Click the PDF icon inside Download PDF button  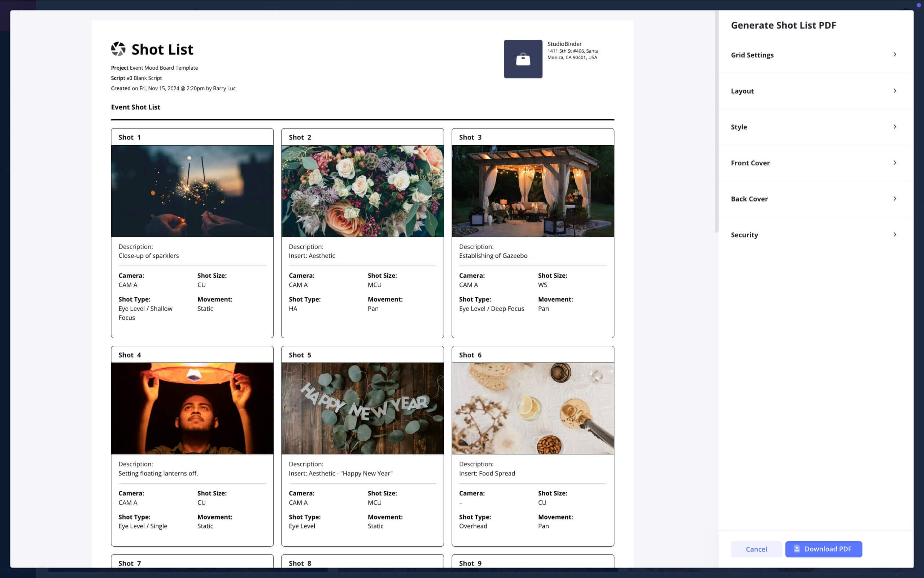click(x=797, y=549)
